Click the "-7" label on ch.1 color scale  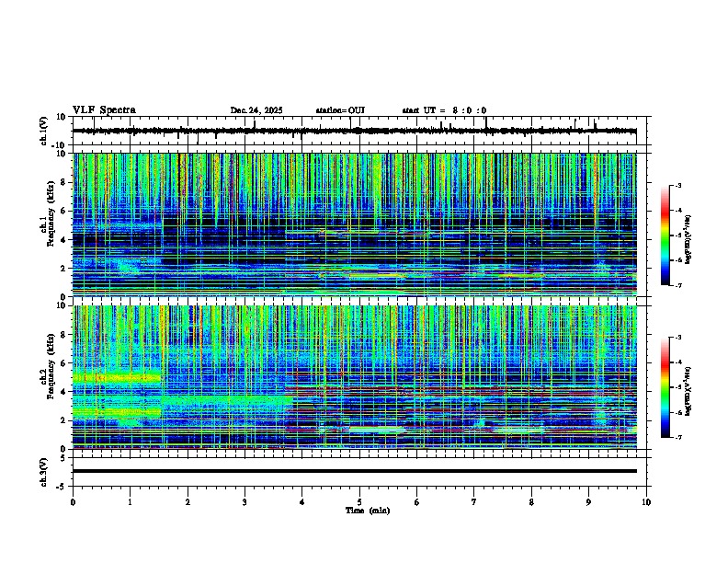tap(678, 285)
